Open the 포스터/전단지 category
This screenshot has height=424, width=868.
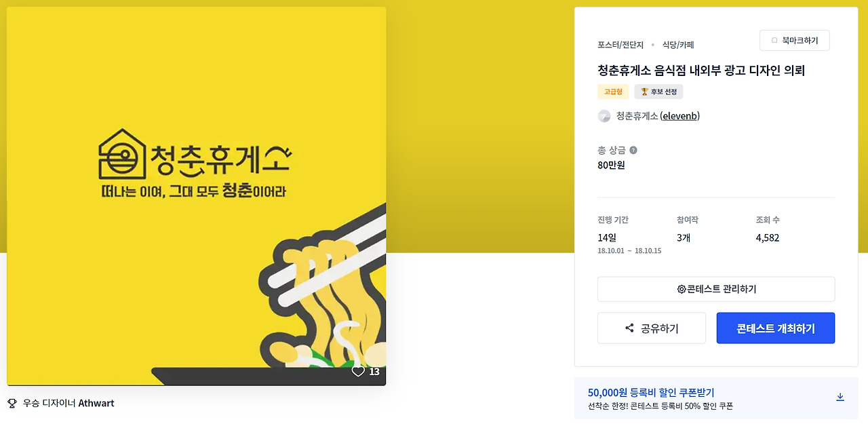[620, 45]
